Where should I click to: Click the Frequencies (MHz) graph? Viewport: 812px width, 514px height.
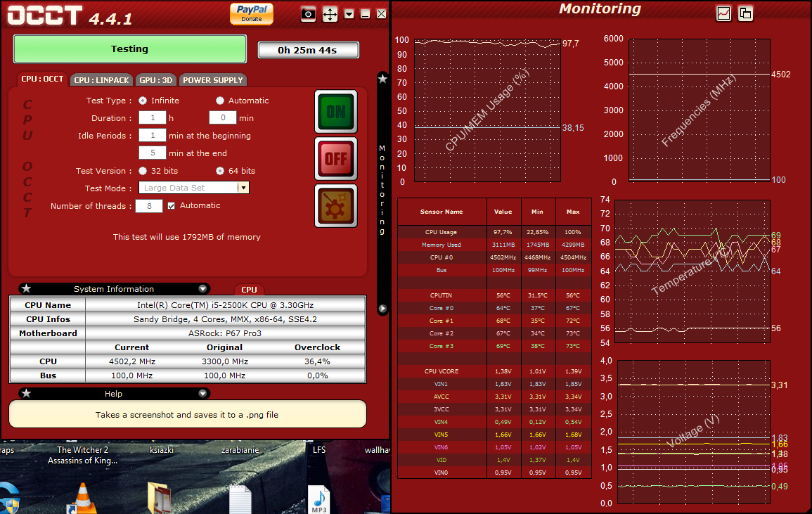click(x=700, y=110)
